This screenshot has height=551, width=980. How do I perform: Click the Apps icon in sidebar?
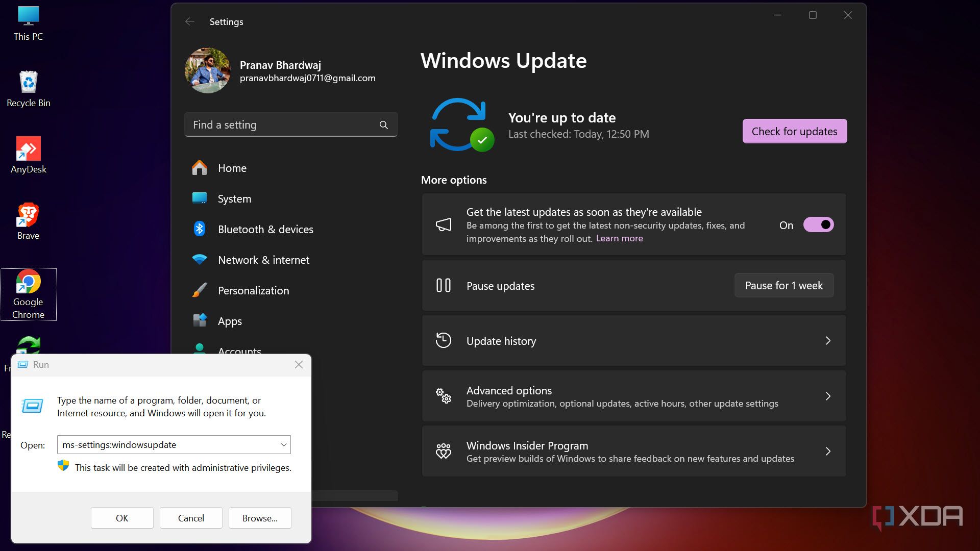[200, 320]
